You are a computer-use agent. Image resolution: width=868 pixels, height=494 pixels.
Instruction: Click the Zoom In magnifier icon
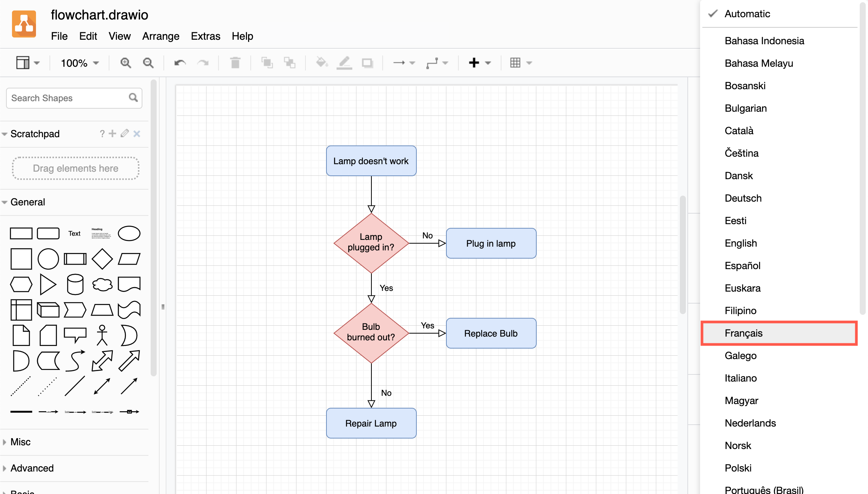coord(126,63)
